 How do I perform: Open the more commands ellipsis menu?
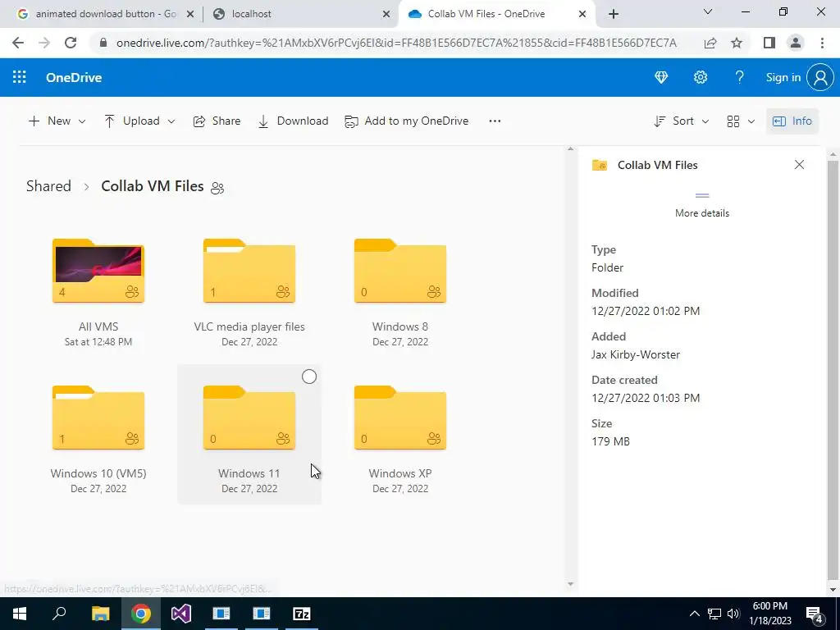click(x=495, y=121)
